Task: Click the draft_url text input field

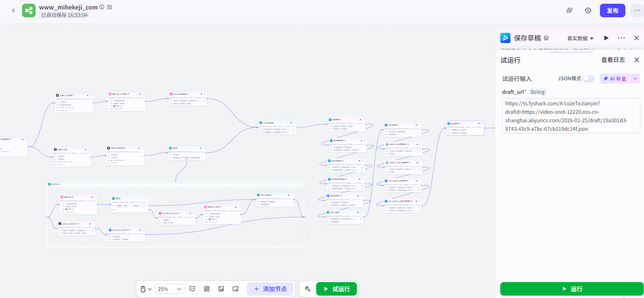Action: [x=571, y=116]
